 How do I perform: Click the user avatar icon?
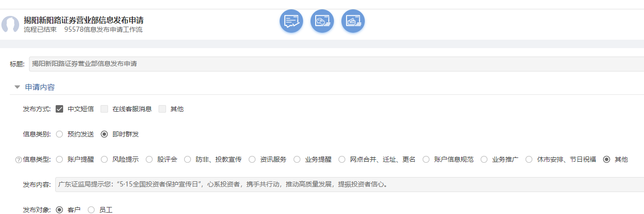pyautogui.click(x=10, y=25)
